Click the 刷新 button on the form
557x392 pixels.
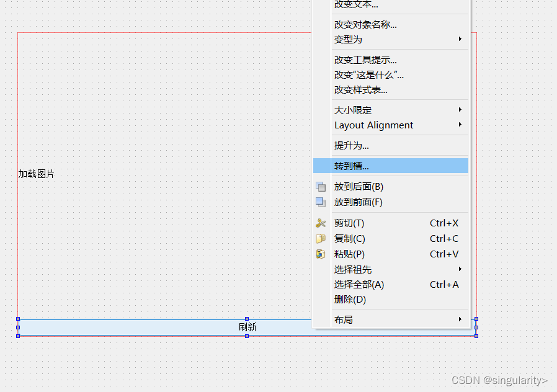click(x=246, y=327)
